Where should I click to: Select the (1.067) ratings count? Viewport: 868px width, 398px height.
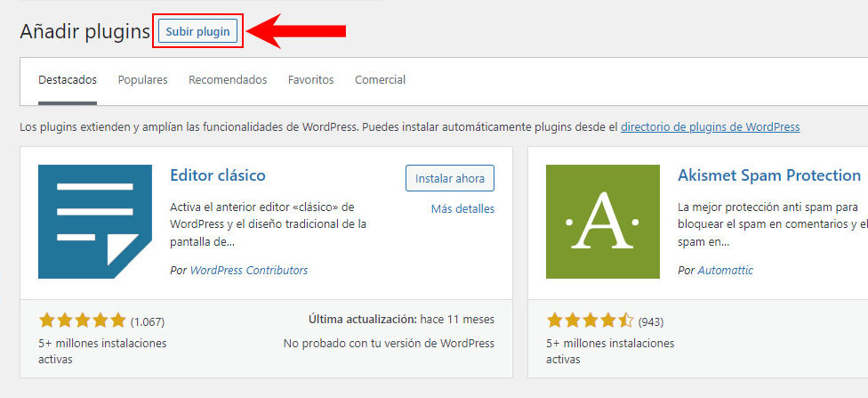[x=148, y=321]
